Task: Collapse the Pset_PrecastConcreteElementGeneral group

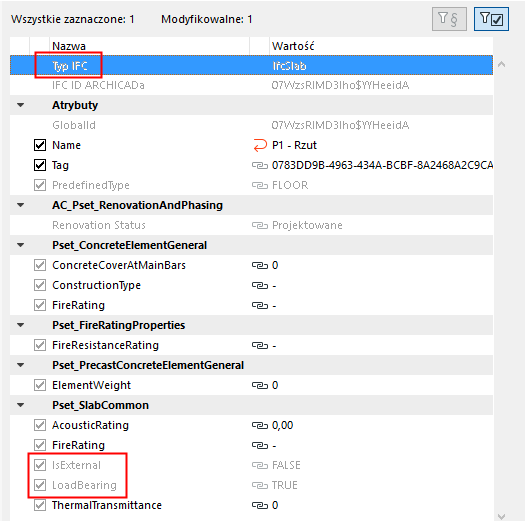Action: coord(20,365)
